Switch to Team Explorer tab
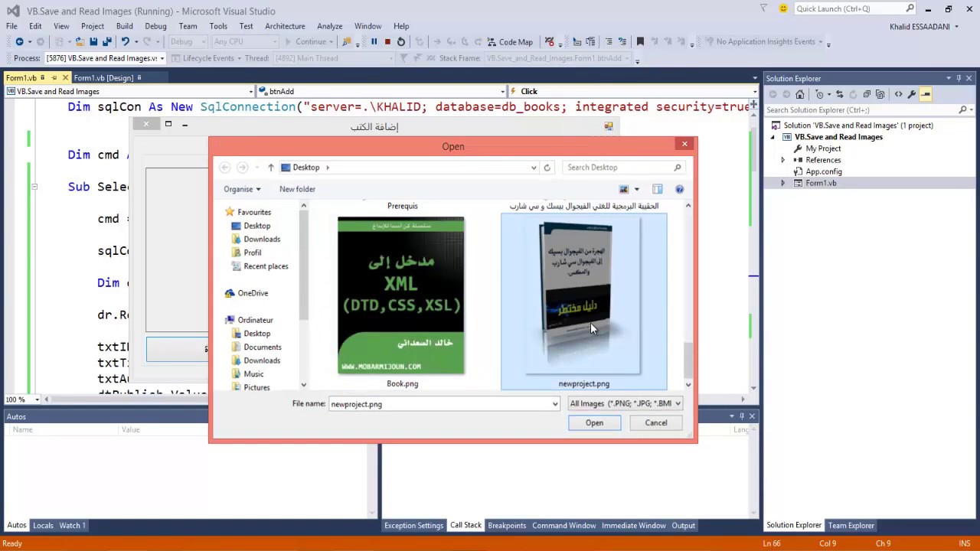980x551 pixels. [851, 526]
